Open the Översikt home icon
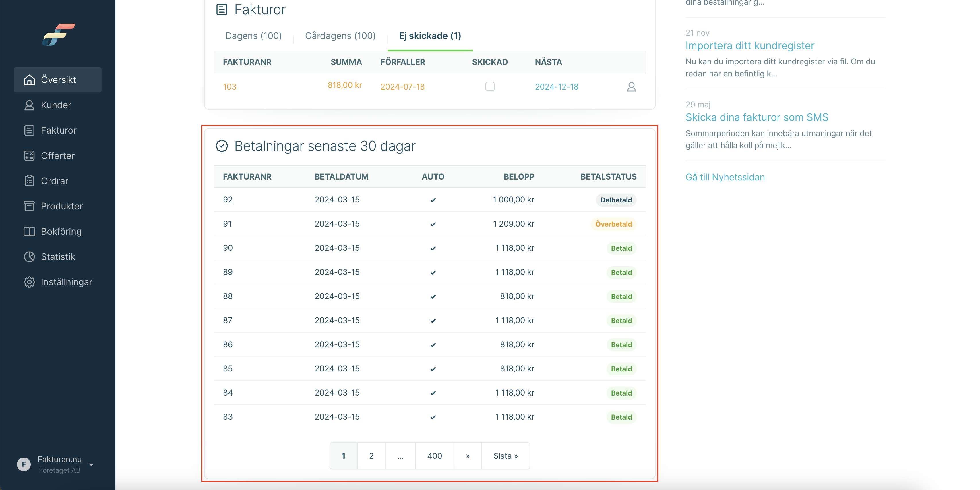The width and height of the screenshot is (980, 490). pos(29,80)
